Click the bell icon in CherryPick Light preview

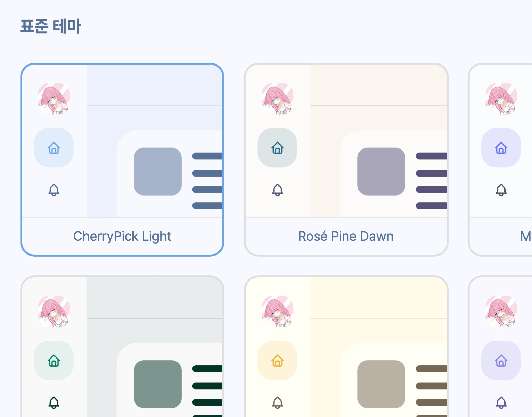(x=54, y=190)
